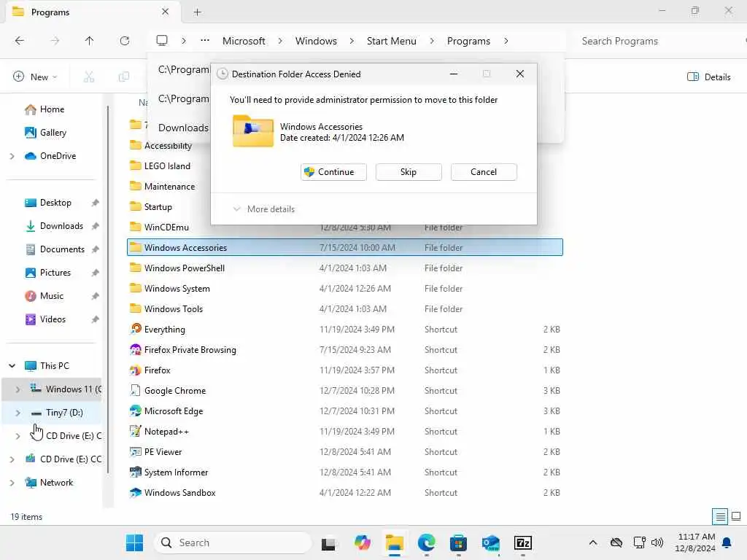Close the Access Denied dialog

(x=519, y=74)
